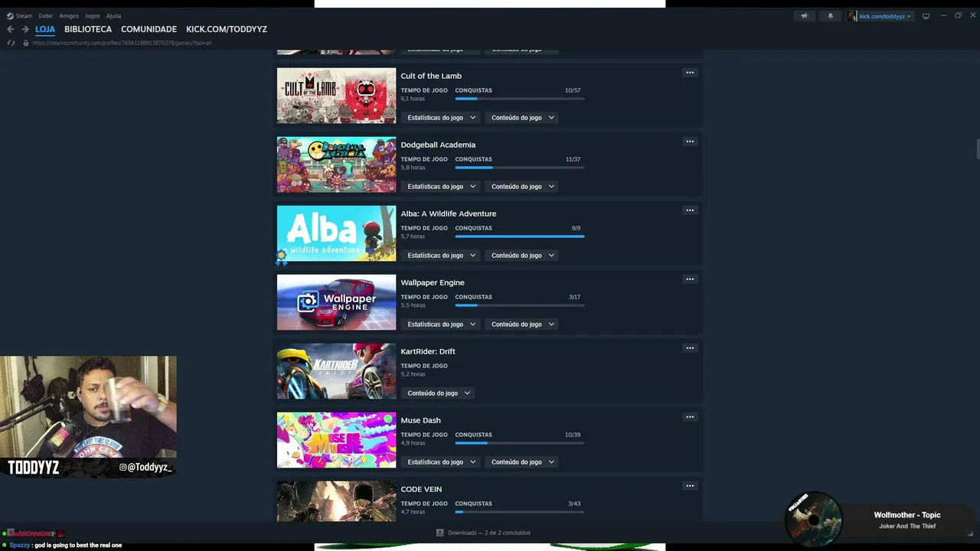This screenshot has height=551, width=980.
Task: Open the Exibir menu
Action: tap(46, 16)
